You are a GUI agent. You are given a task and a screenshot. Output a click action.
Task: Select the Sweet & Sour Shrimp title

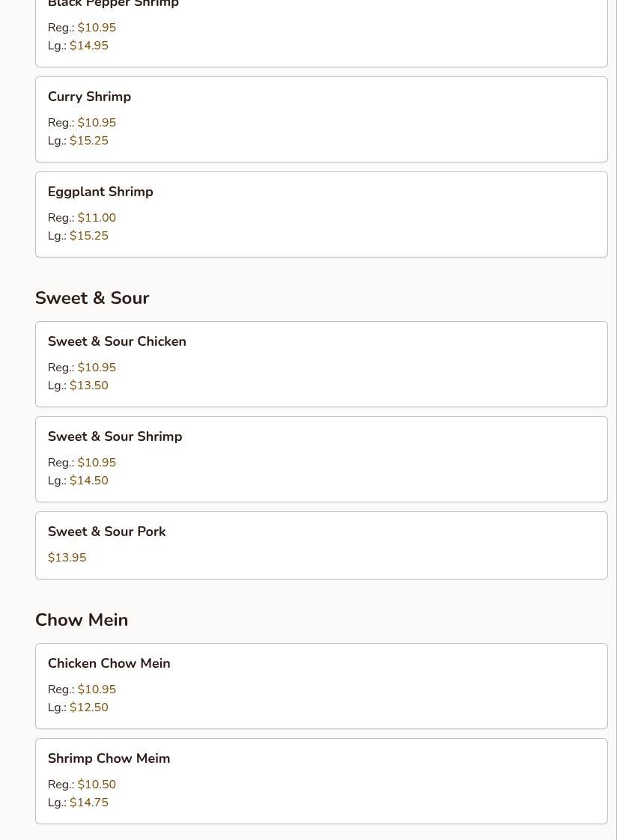[115, 436]
